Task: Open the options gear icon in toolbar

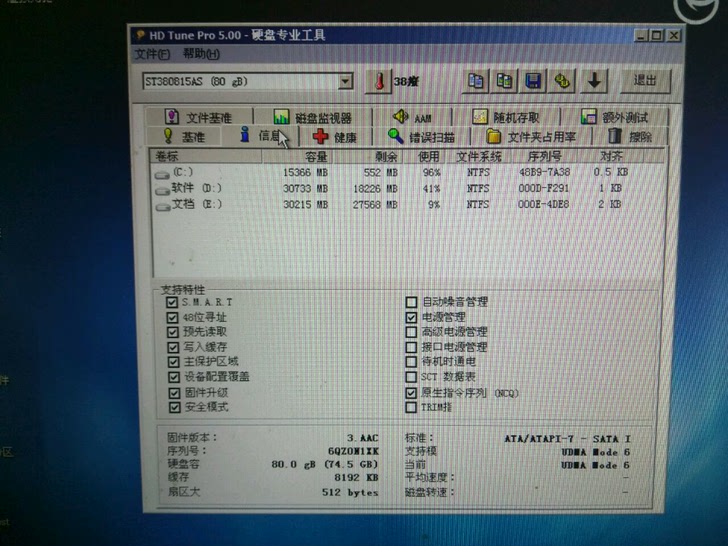Action: click(x=562, y=81)
